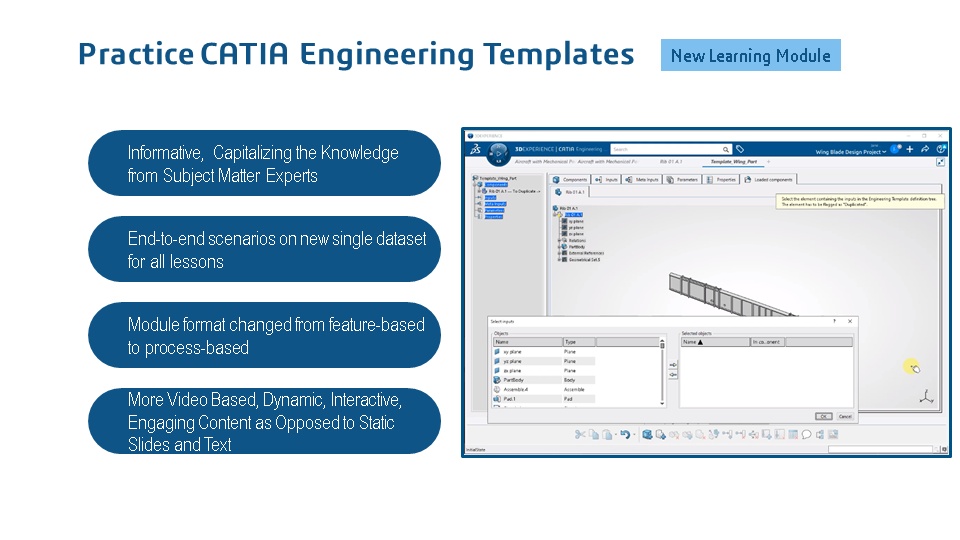This screenshot has width=960, height=540.
Task: Select Meta Inputs node in left tree
Action: click(495, 204)
